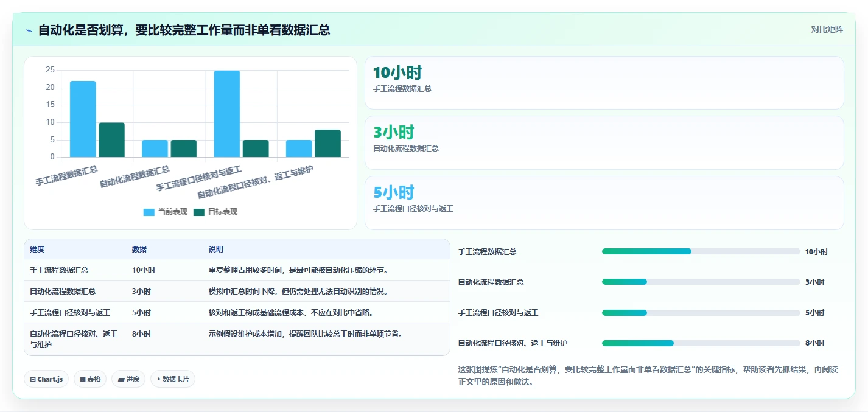Click the description starting with 重复整理占用较多时间
Screen dimensions: 868x412
click(298, 270)
